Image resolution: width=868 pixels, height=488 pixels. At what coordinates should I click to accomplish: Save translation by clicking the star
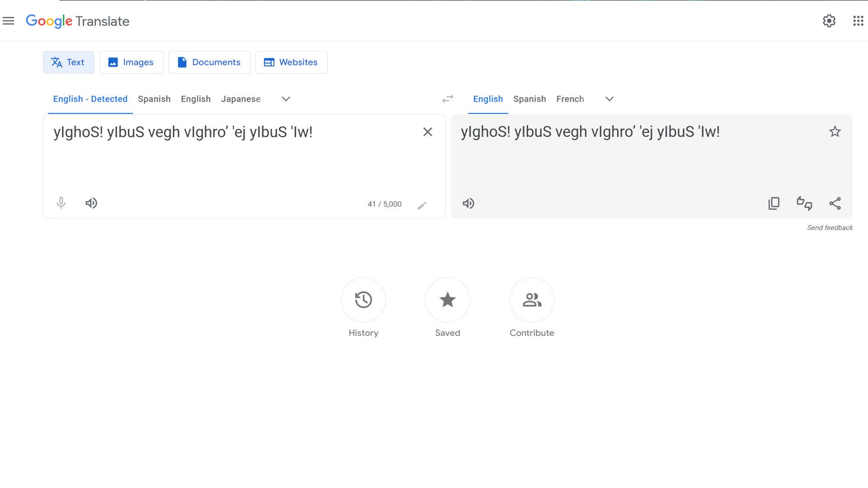pyautogui.click(x=835, y=131)
